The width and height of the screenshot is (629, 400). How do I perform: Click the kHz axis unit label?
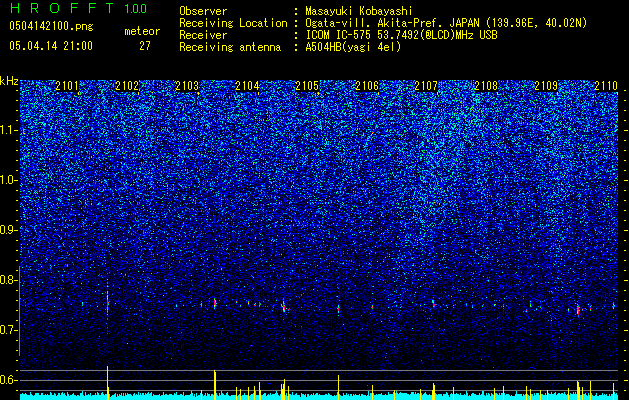pyautogui.click(x=9, y=81)
